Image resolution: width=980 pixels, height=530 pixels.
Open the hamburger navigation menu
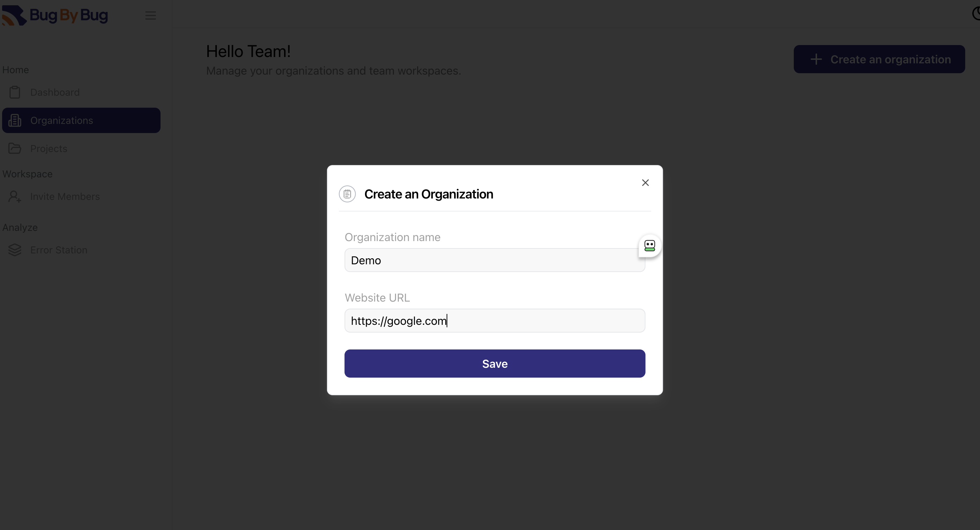(x=151, y=15)
